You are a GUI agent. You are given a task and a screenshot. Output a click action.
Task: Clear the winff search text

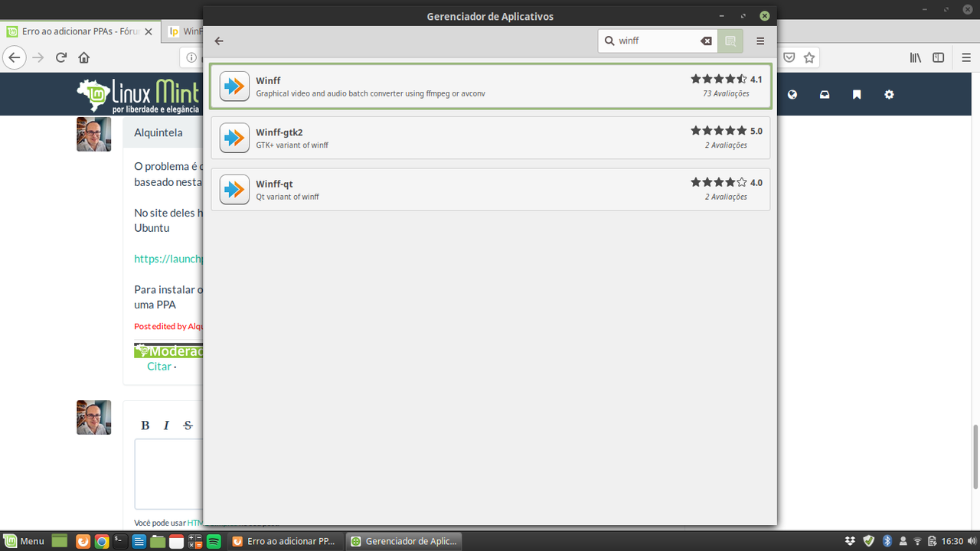pos(706,41)
